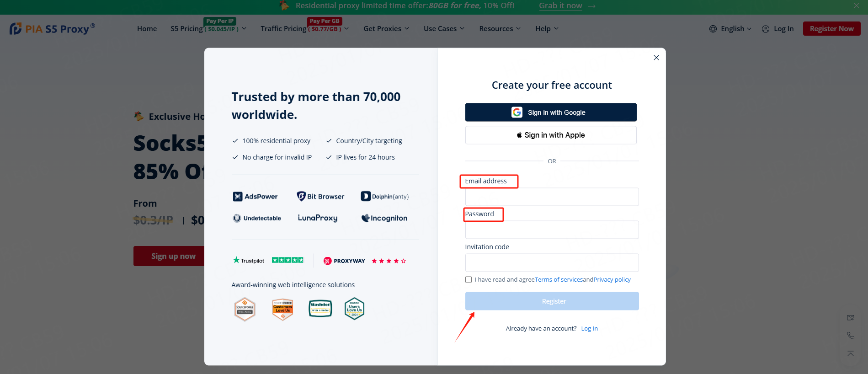
Task: Click the scroll-to-top arrow icon
Action: point(850,353)
